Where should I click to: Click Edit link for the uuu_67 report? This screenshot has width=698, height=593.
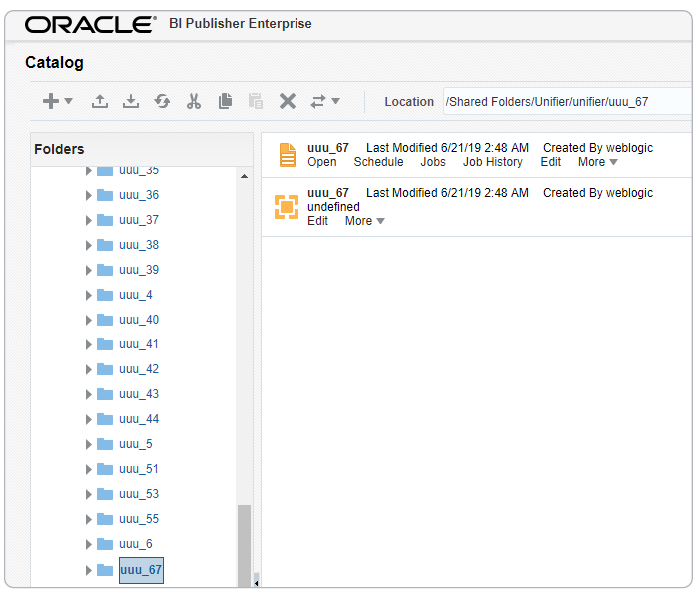click(x=551, y=162)
